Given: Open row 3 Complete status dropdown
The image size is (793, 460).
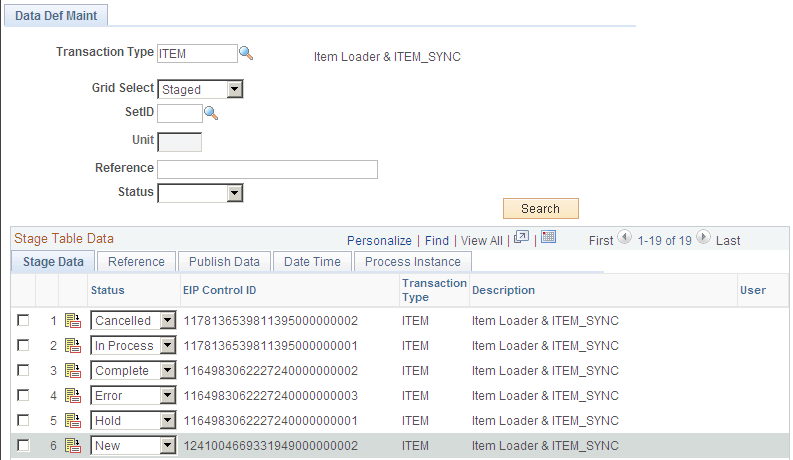Looking at the screenshot, I should coord(133,371).
